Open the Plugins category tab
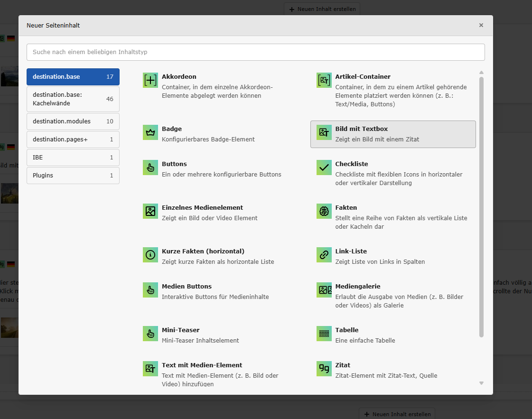This screenshot has width=532, height=419. [73, 176]
